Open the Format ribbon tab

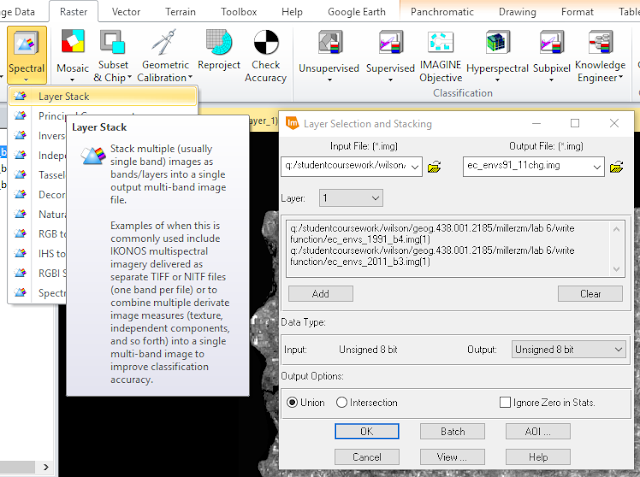(x=577, y=12)
